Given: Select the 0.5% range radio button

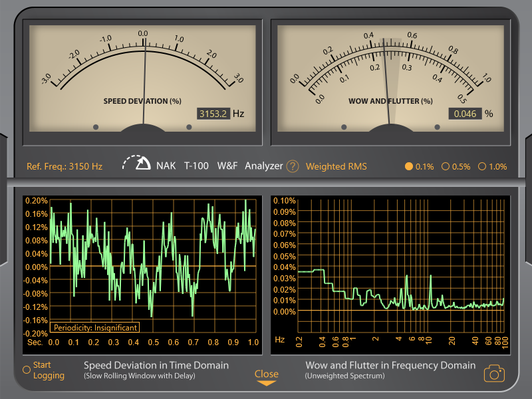Looking at the screenshot, I should tap(447, 166).
